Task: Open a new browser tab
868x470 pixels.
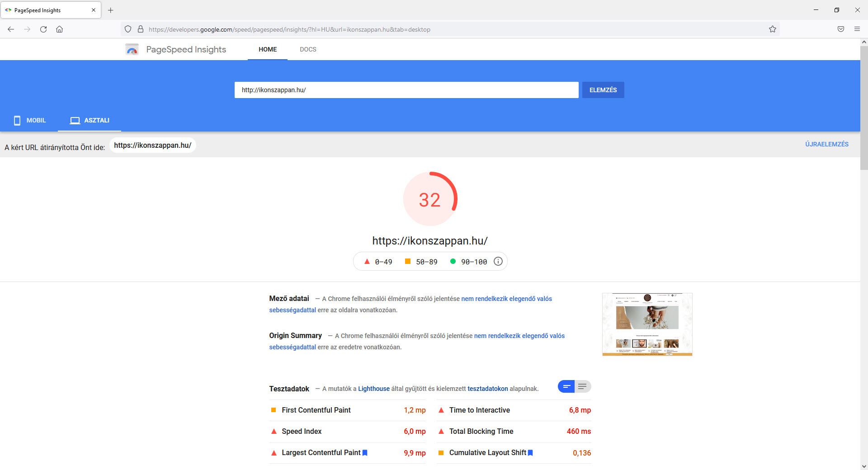Action: (110, 10)
